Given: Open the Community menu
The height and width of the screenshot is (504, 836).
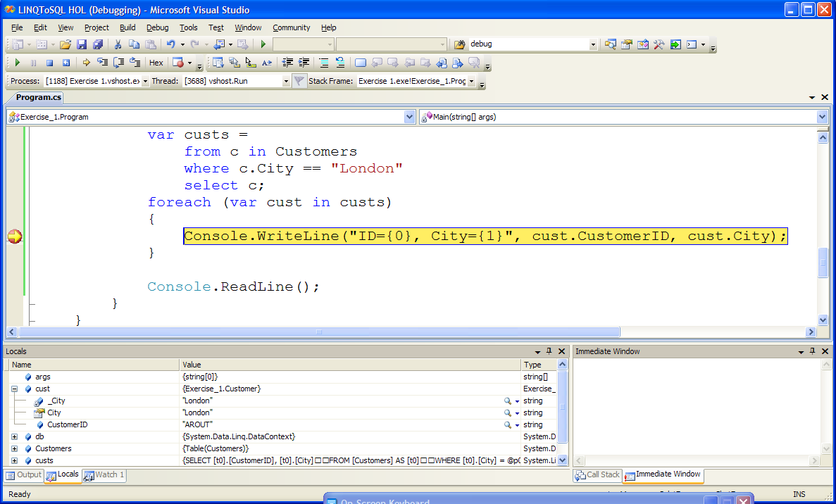Looking at the screenshot, I should point(291,27).
